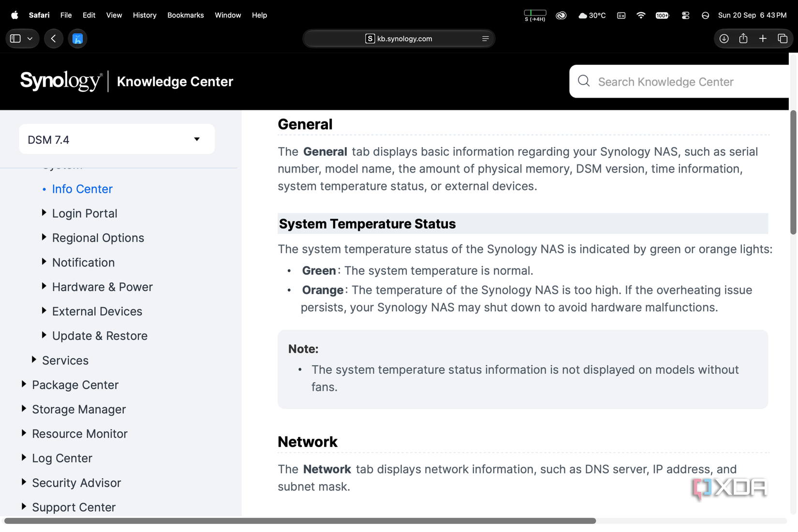This screenshot has width=798, height=532.
Task: Expand the triangle beside Login Portal
Action: pos(44,213)
